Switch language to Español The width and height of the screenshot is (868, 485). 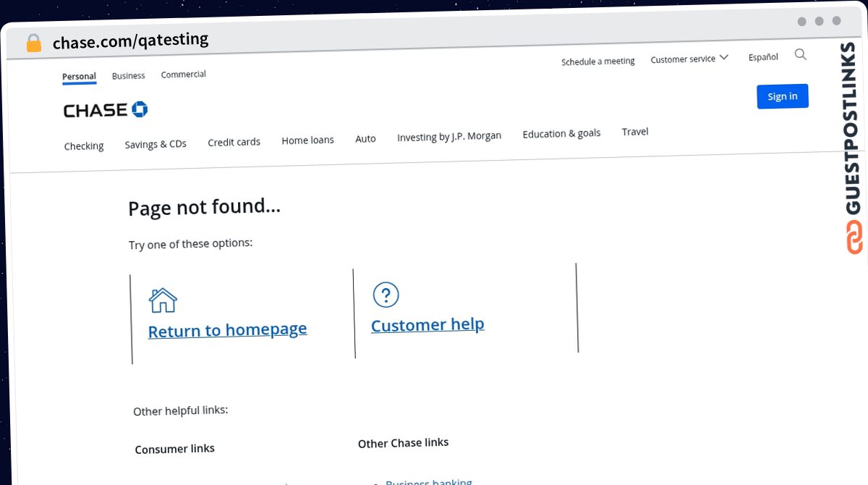click(x=763, y=57)
